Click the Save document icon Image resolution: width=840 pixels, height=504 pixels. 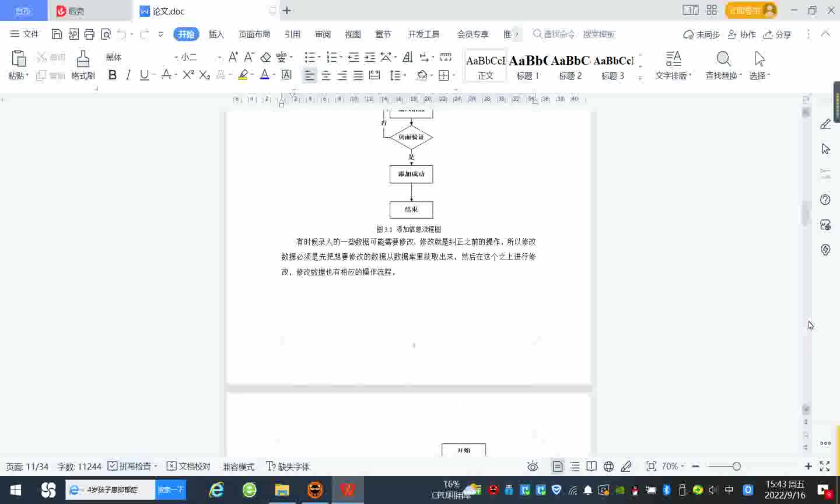(x=57, y=34)
